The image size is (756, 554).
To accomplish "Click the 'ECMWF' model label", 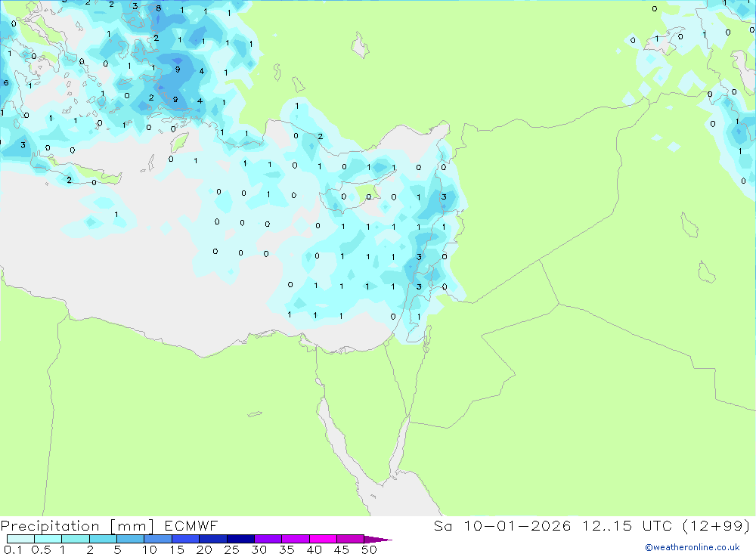I will tap(191, 525).
